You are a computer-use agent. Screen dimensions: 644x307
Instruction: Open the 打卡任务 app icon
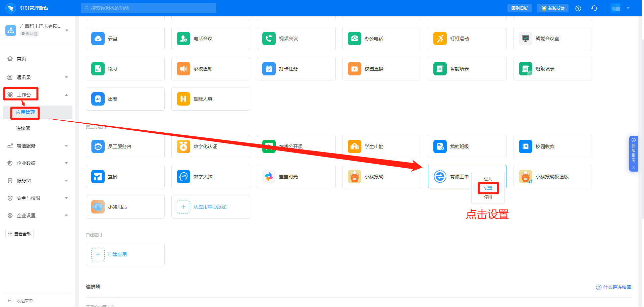click(x=269, y=69)
